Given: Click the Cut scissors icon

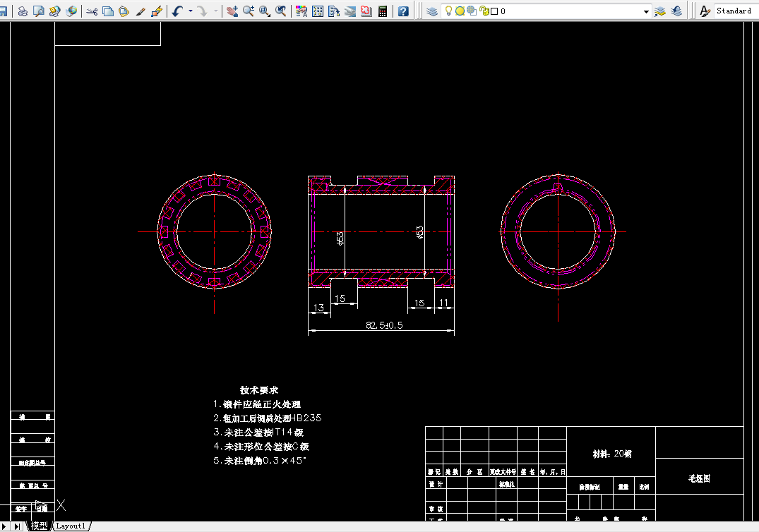Looking at the screenshot, I should (92, 11).
